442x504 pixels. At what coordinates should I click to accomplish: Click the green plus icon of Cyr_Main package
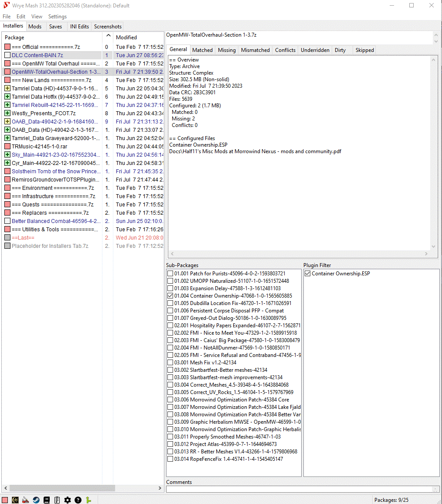coord(7,163)
